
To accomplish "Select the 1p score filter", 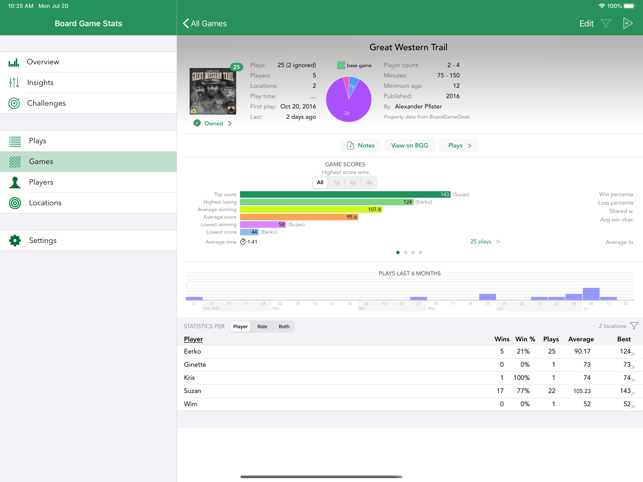I will pos(337,183).
